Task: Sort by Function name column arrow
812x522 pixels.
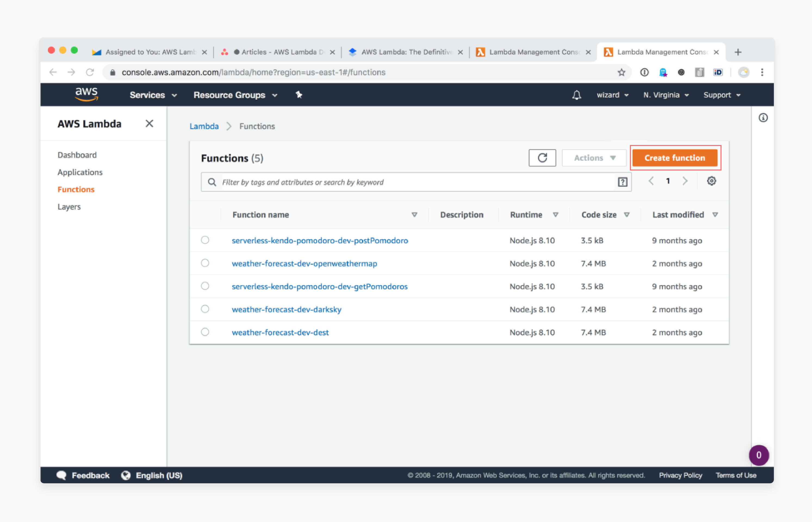Action: click(414, 215)
